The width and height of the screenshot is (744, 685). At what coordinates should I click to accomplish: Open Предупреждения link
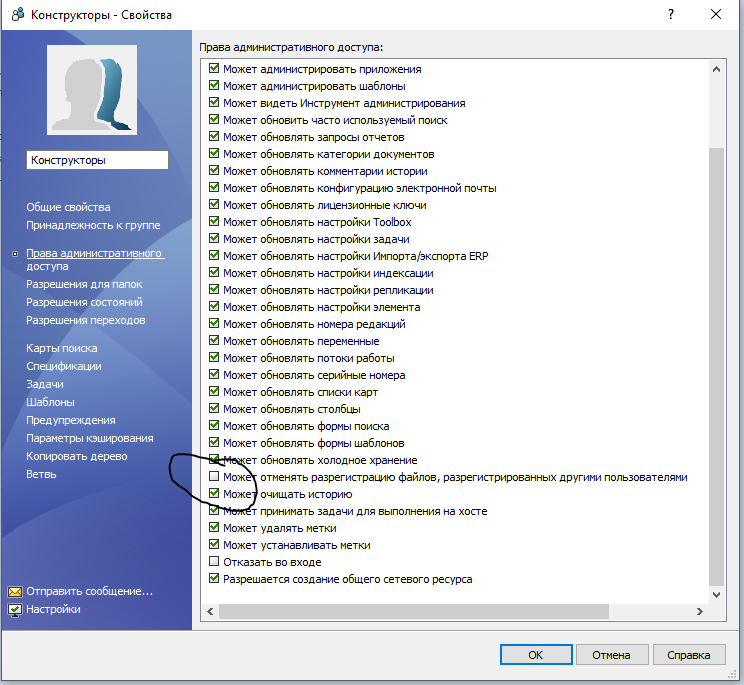point(71,420)
